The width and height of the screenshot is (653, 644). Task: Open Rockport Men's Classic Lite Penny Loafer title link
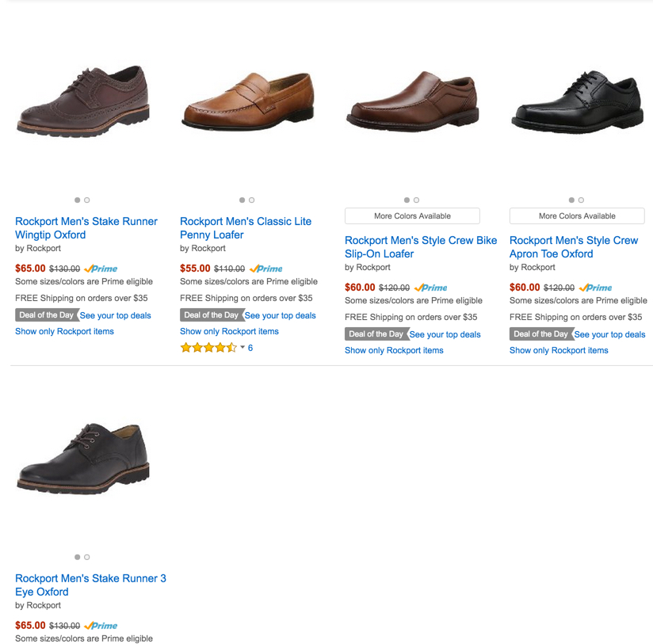click(x=246, y=228)
